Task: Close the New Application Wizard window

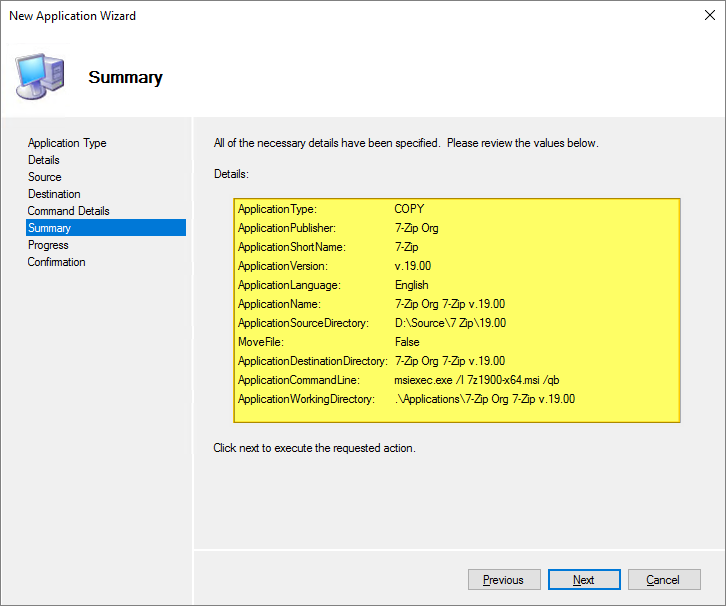Action: click(x=702, y=16)
